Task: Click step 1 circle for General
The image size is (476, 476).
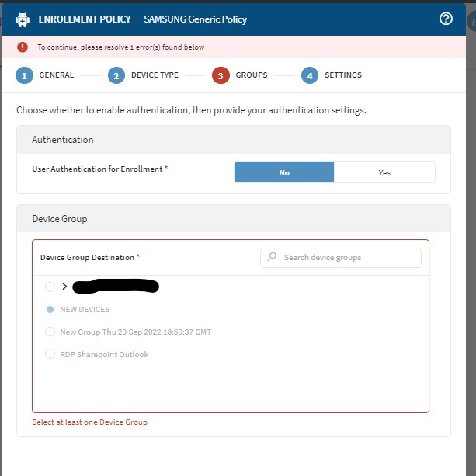Action: coord(24,75)
